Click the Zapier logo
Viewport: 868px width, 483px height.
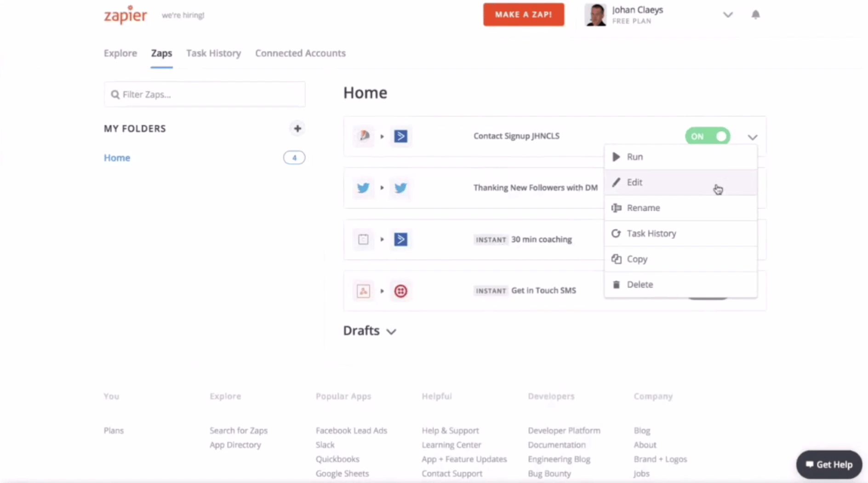(x=126, y=15)
